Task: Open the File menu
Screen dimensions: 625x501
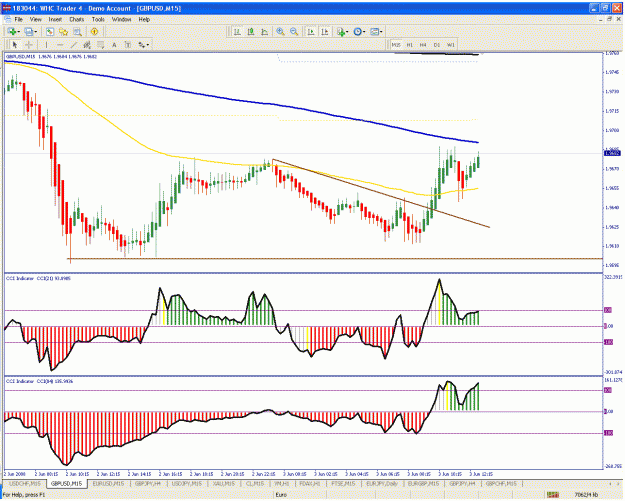Action: click(18, 19)
